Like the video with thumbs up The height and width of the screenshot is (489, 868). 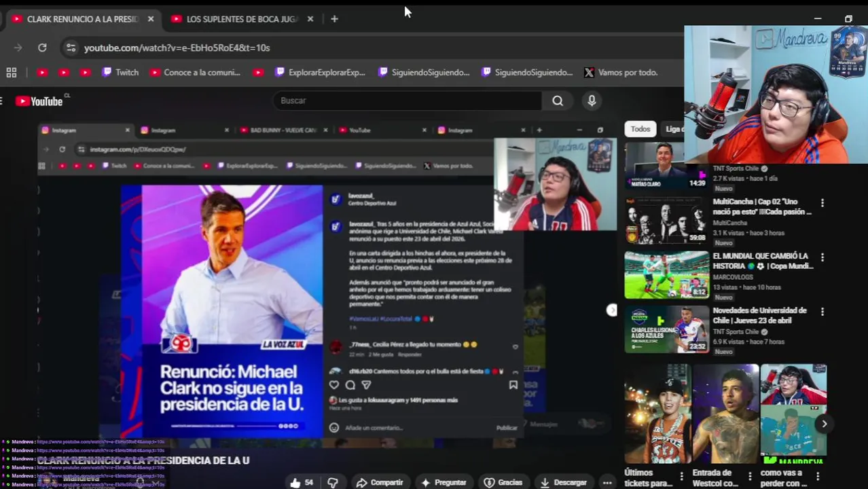[x=302, y=482]
